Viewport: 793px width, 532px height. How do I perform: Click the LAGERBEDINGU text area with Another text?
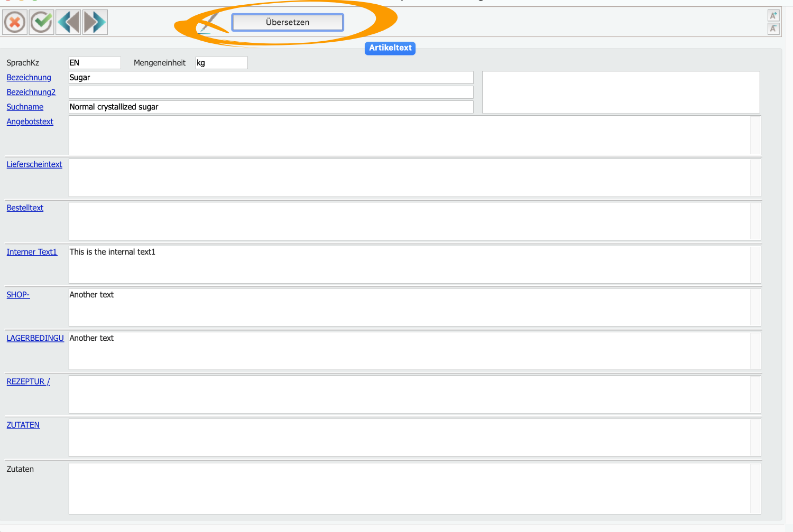[414, 351]
